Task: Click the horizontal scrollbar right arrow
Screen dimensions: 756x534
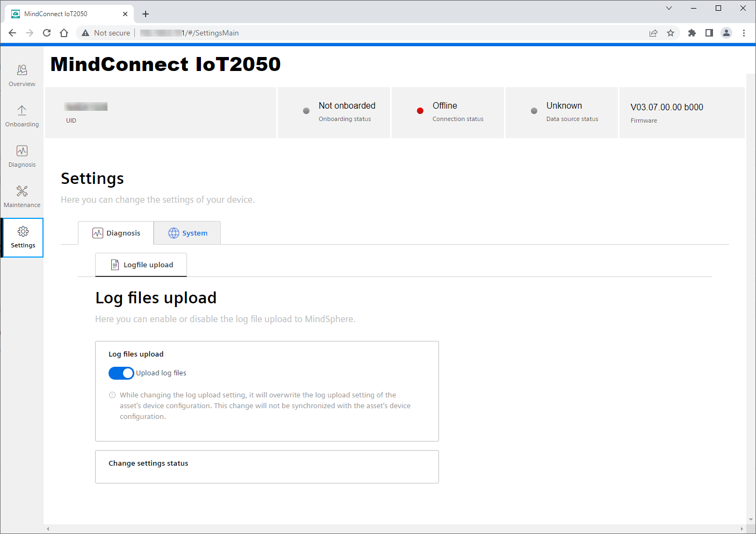Action: point(742,529)
